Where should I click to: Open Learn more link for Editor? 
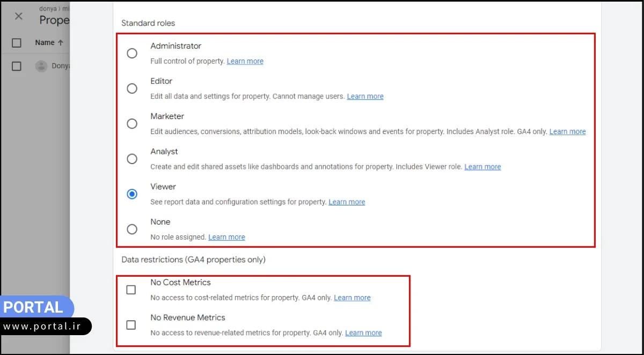pyautogui.click(x=365, y=97)
